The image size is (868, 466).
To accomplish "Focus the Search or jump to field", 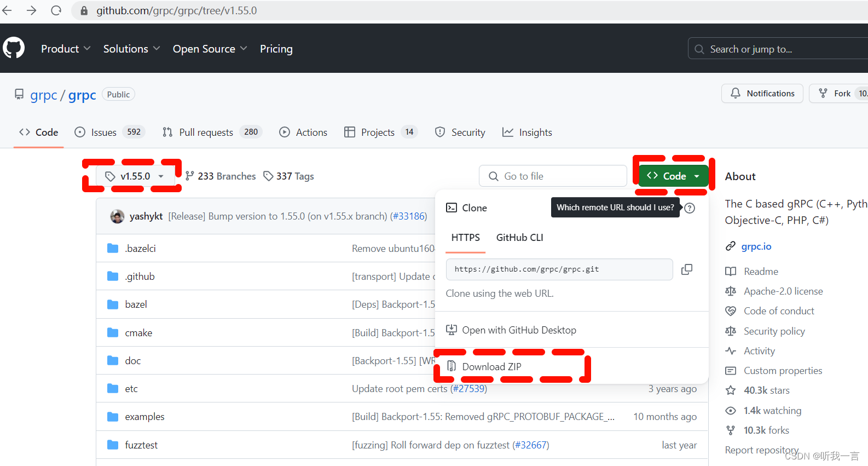I will click(x=778, y=49).
